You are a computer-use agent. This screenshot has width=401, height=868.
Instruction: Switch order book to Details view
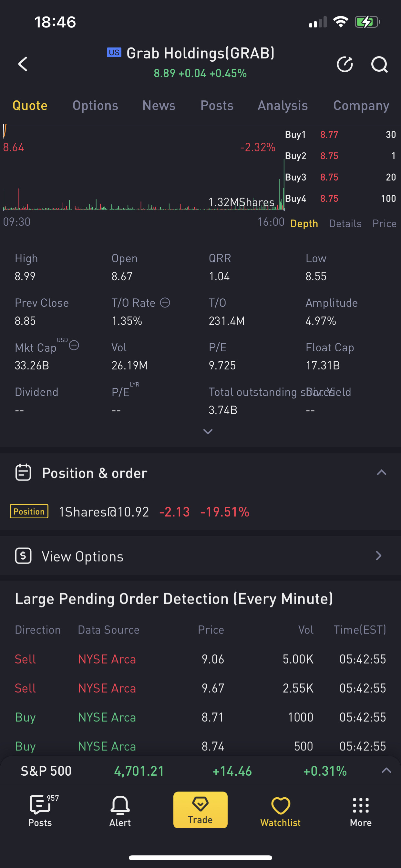(x=345, y=223)
